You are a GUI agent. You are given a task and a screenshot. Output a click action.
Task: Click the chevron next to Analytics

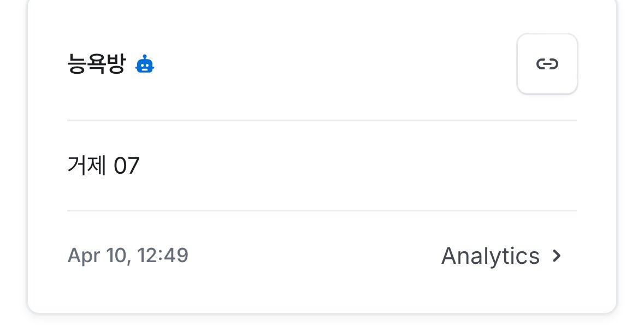(x=557, y=256)
